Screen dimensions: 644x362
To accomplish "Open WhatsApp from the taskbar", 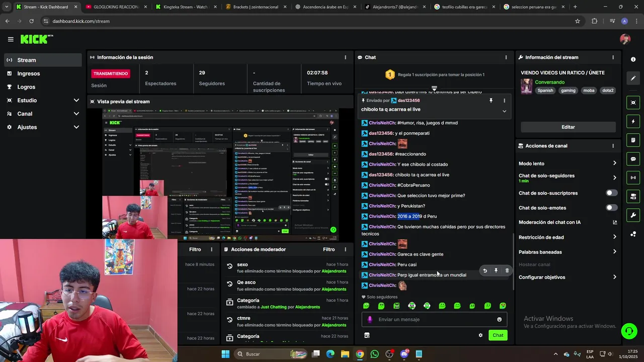I will [x=374, y=354].
